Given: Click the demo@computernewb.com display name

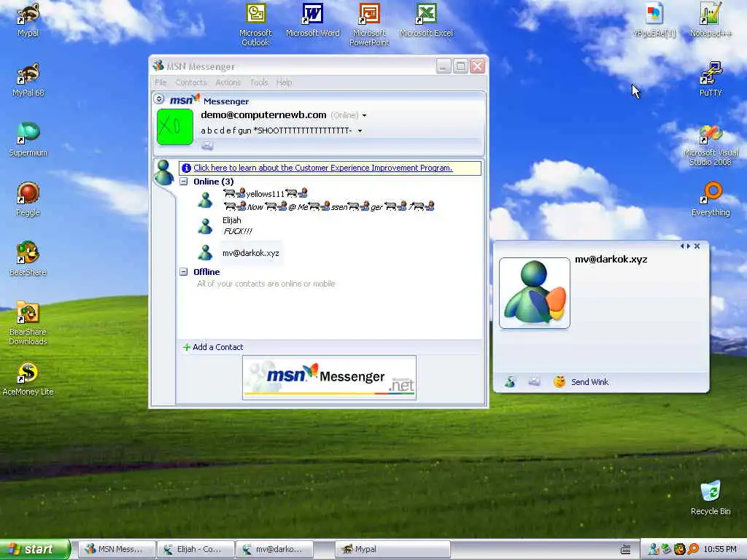Looking at the screenshot, I should coord(263,115).
